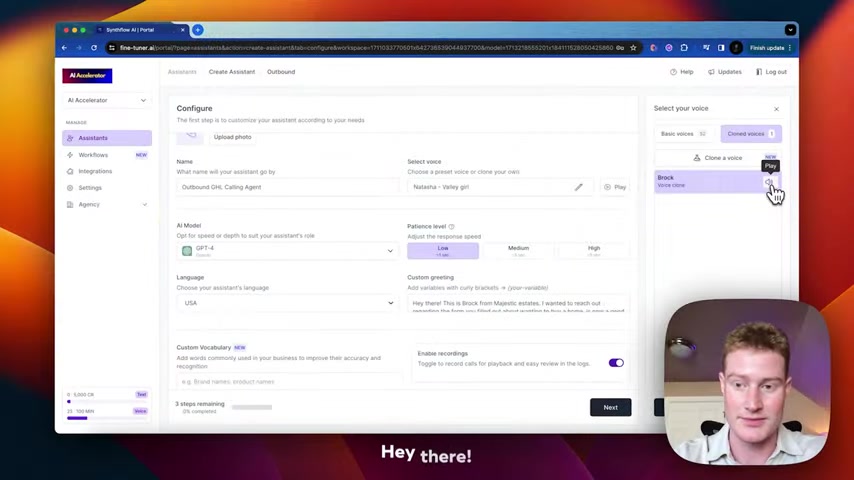Screen dimensions: 854x480
Task: Toggle the Enable recordings switch
Action: click(616, 363)
